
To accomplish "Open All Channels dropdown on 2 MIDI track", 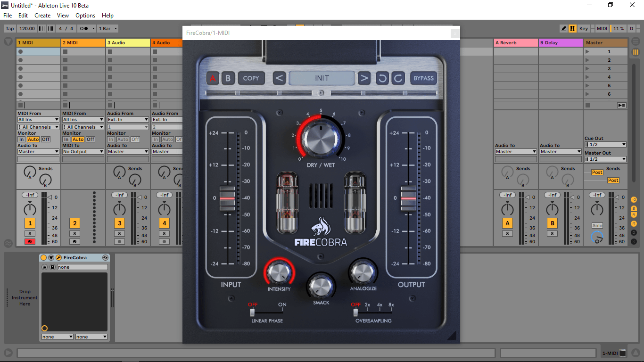I will click(x=83, y=127).
